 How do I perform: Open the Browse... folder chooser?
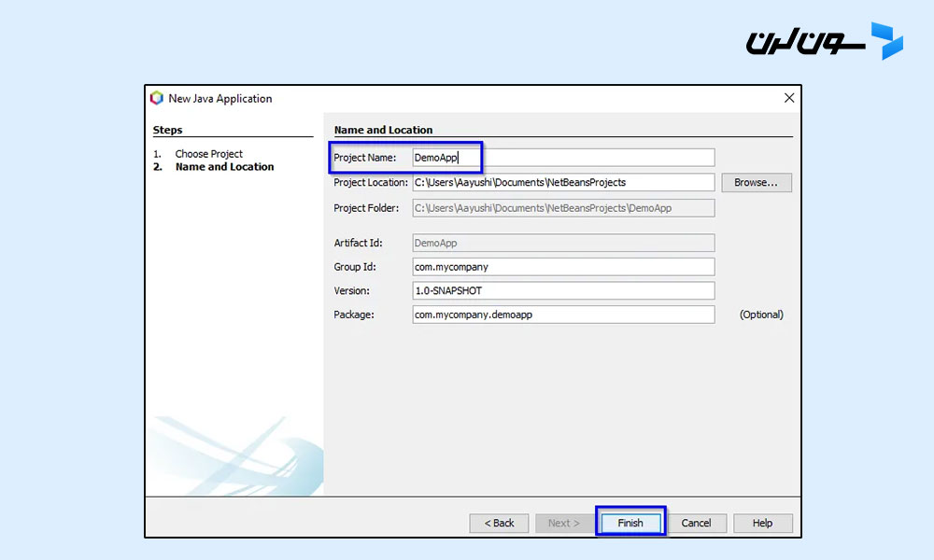click(756, 183)
